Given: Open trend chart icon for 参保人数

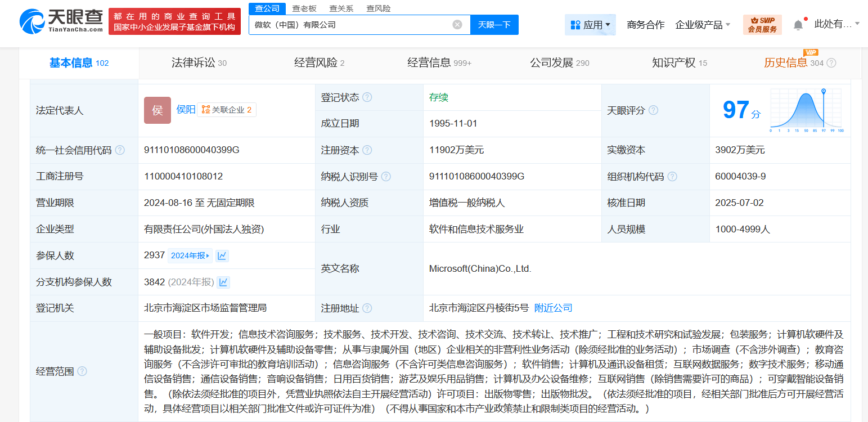Looking at the screenshot, I should pos(222,255).
